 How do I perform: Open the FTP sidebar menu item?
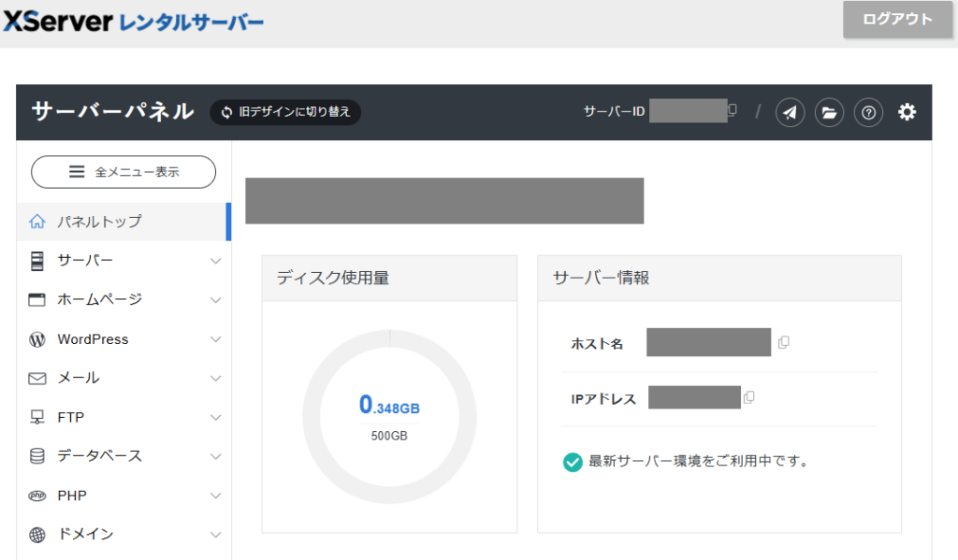(x=71, y=417)
